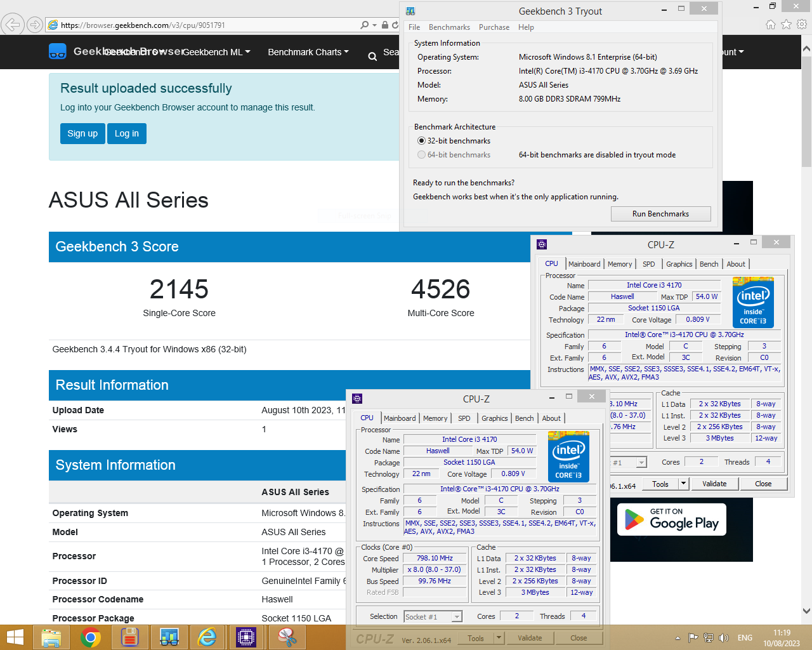Click the Geekbench 3 Tryout title bar icon
Image resolution: width=812 pixels, height=650 pixels.
410,11
